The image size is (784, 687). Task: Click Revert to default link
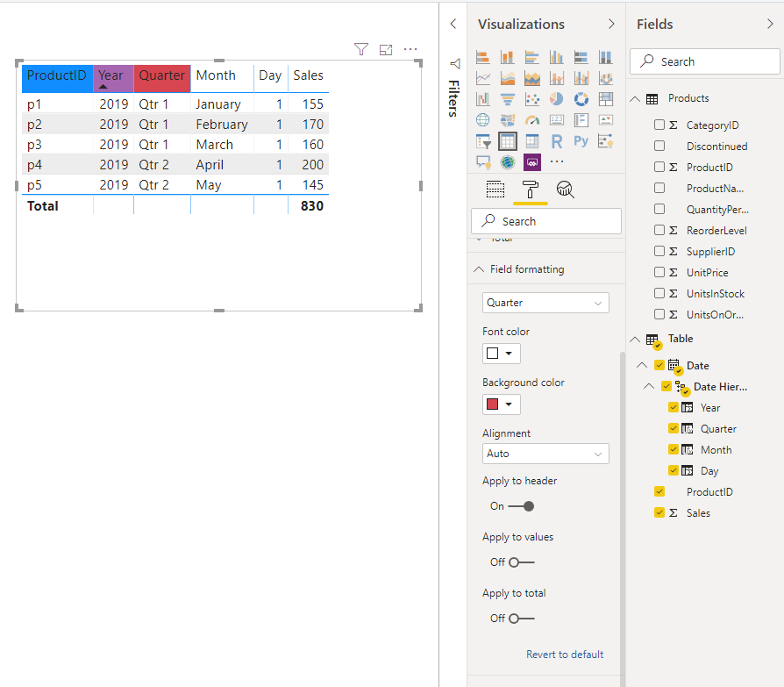565,655
